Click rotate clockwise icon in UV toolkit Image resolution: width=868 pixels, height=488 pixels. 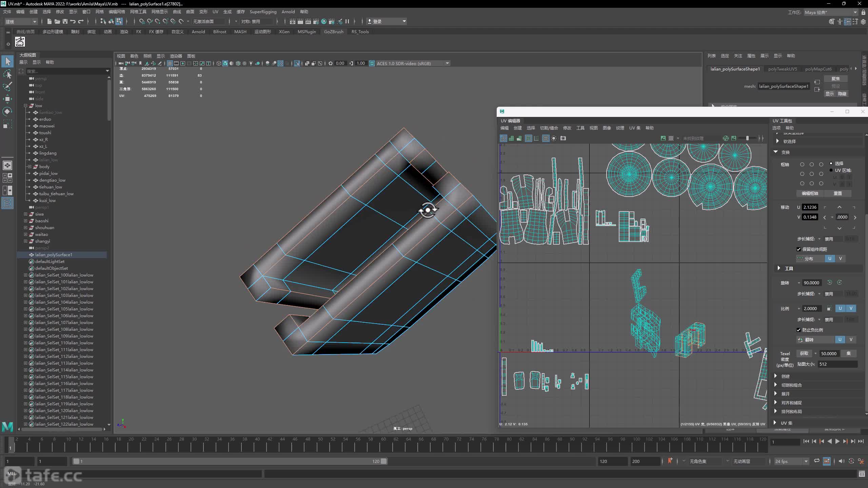tap(840, 282)
